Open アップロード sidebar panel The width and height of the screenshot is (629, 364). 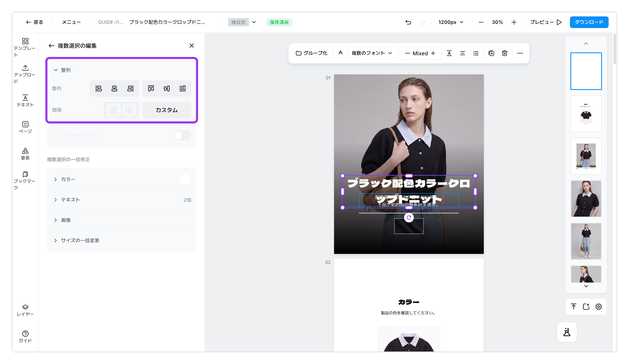pyautogui.click(x=25, y=74)
